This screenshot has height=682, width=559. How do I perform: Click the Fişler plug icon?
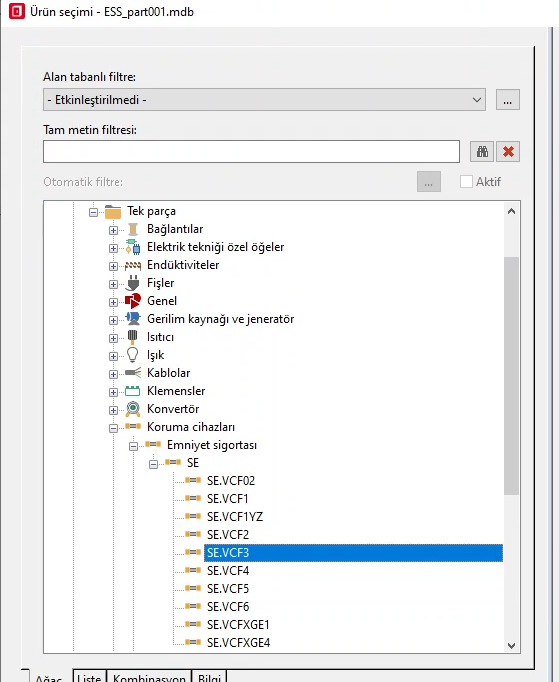click(133, 283)
